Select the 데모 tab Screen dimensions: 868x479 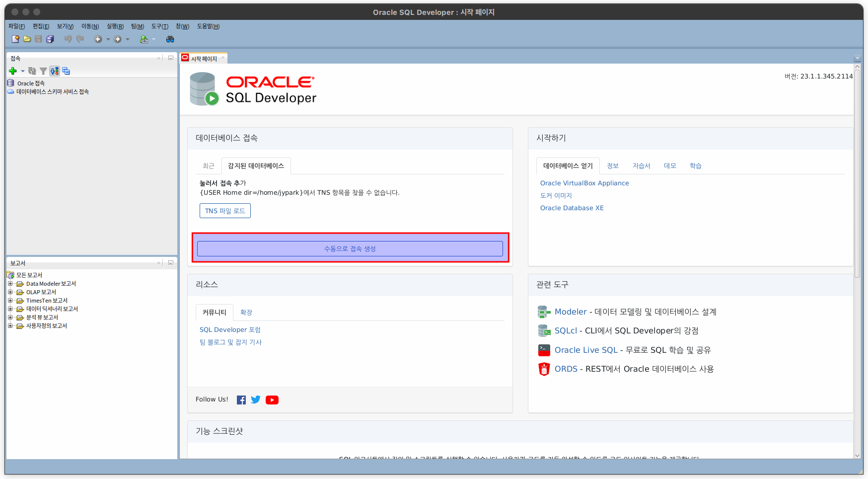click(x=670, y=166)
